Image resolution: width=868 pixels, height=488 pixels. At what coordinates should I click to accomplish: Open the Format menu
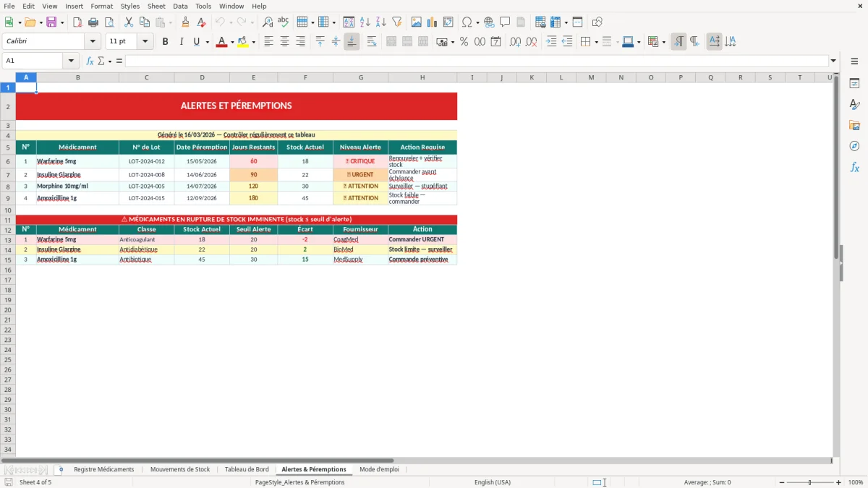tap(102, 6)
